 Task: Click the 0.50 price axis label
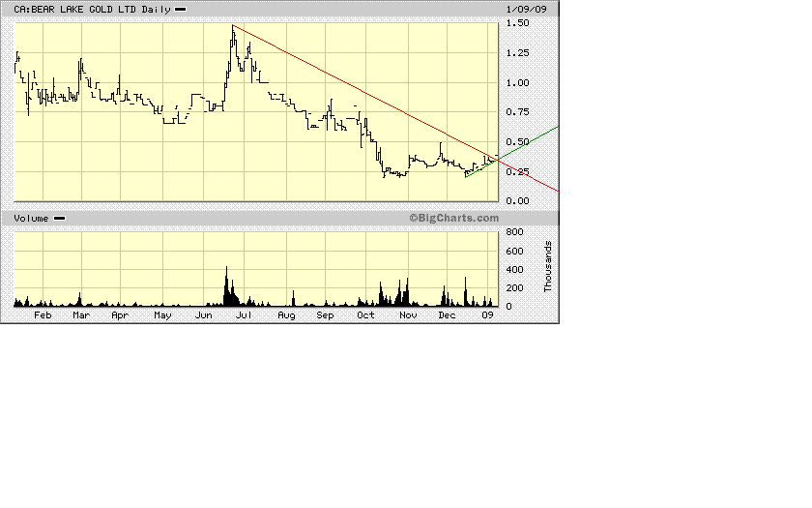pos(517,142)
